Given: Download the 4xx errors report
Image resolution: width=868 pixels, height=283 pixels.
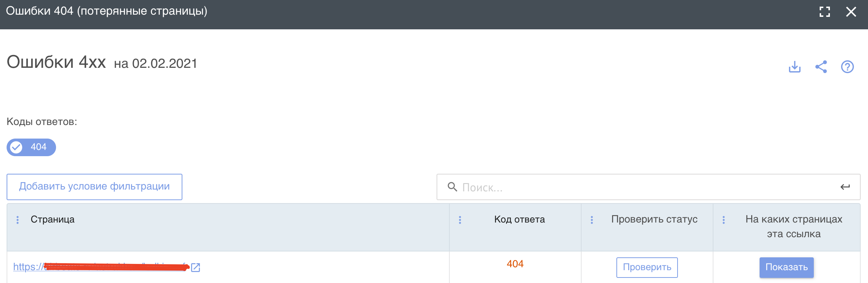Looking at the screenshot, I should tap(795, 67).
